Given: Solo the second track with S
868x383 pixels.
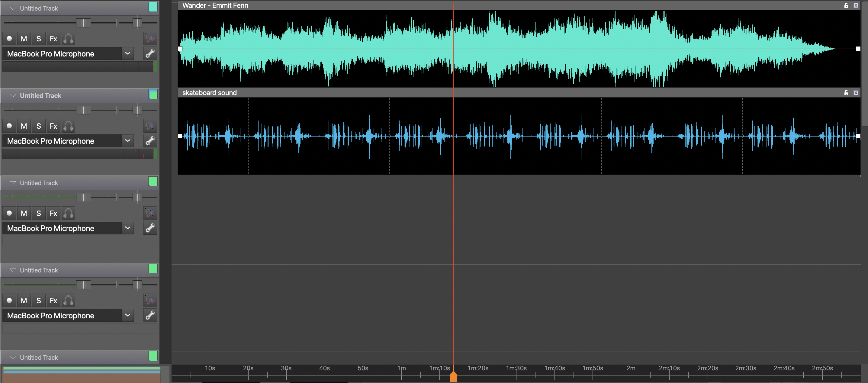Looking at the screenshot, I should [39, 126].
